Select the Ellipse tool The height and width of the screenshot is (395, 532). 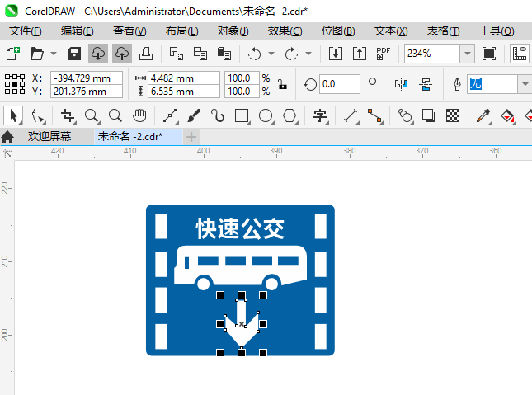pyautogui.click(x=266, y=115)
